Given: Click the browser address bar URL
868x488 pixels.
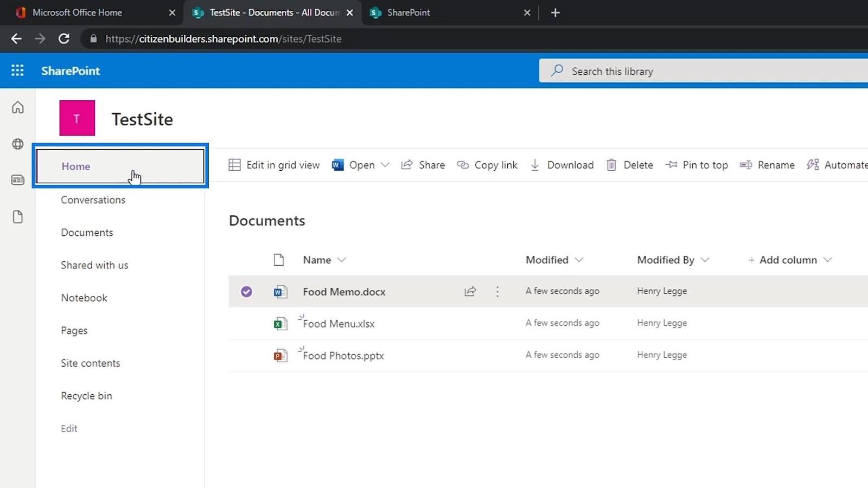Looking at the screenshot, I should [224, 38].
